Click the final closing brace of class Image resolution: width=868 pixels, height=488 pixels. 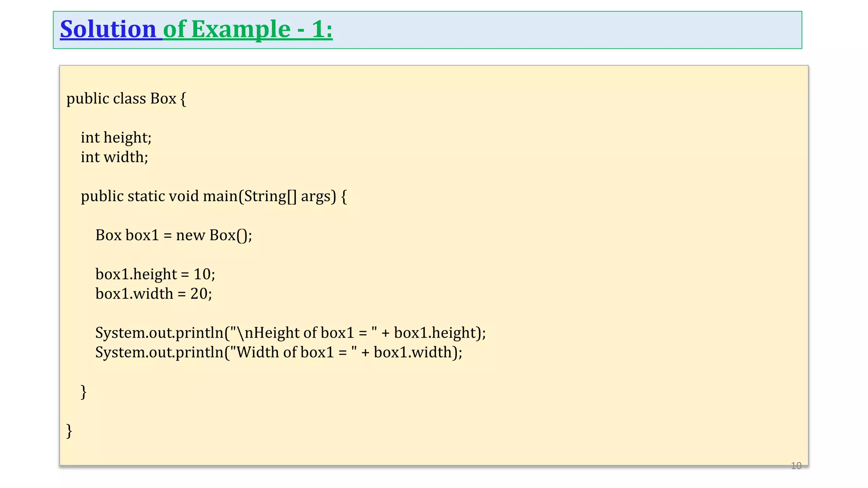(69, 430)
